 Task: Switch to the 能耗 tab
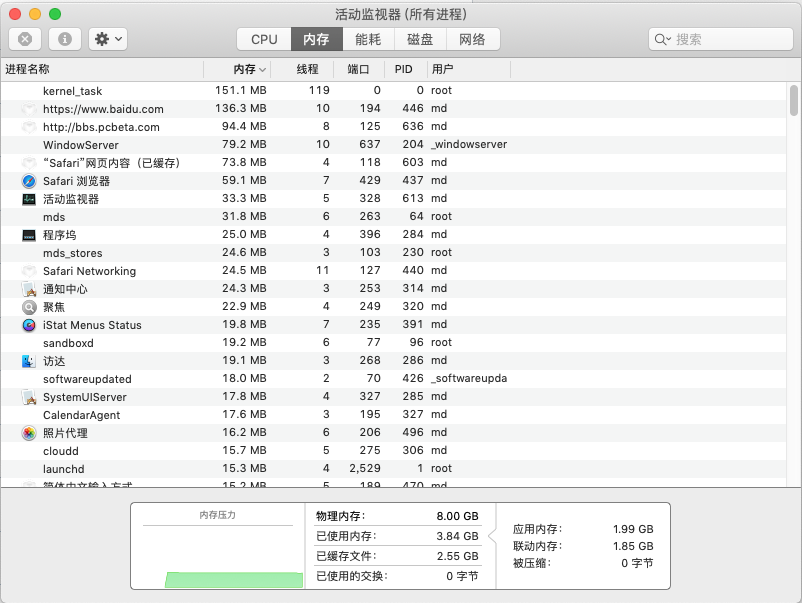[x=368, y=39]
